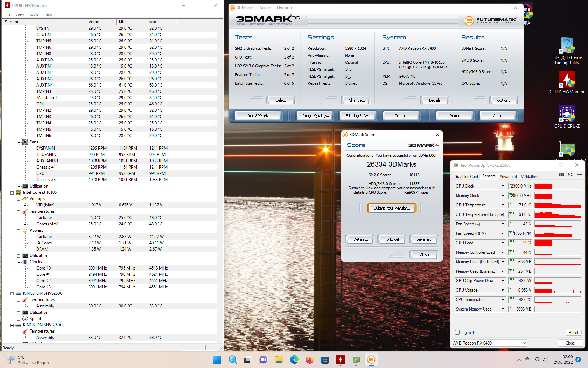Open the View menu in HWMonitor
This screenshot has height=368, width=588.
point(20,14)
